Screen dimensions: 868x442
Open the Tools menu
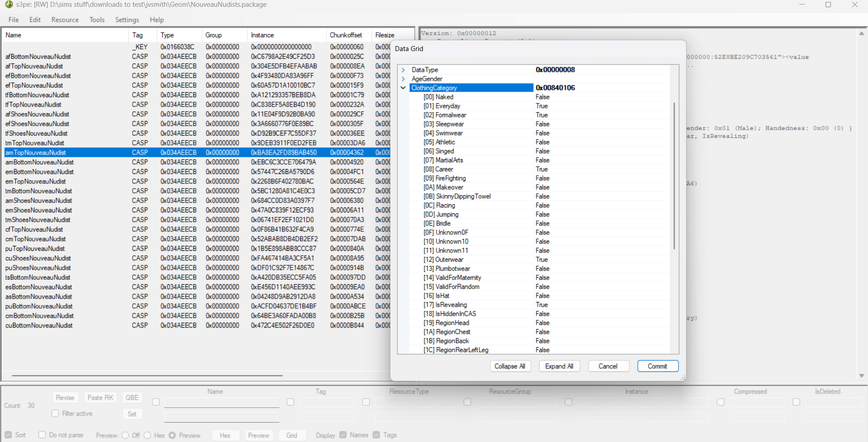[x=97, y=20]
